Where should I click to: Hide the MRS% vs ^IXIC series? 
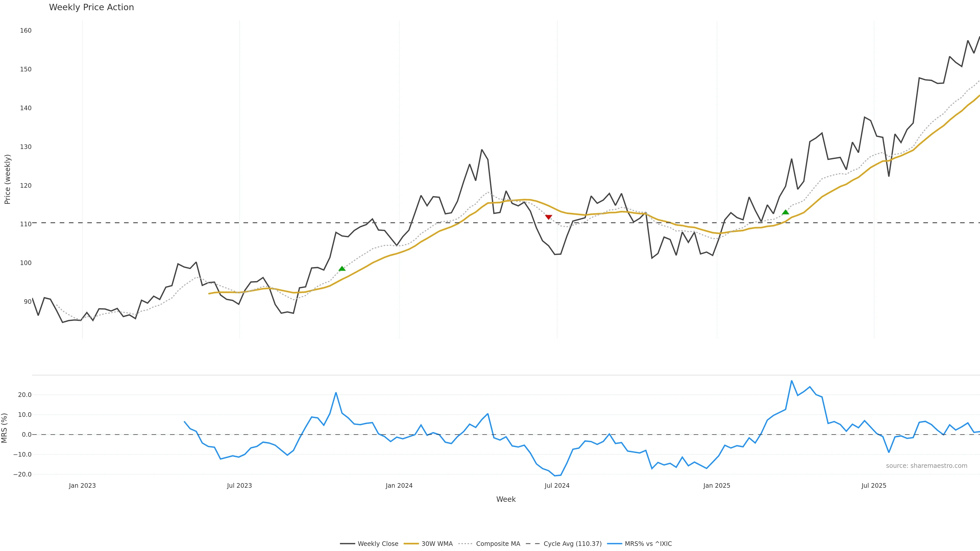[648, 544]
